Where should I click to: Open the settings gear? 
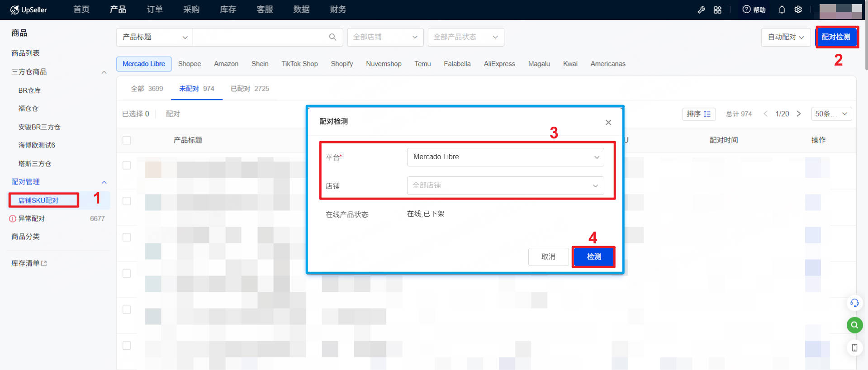(798, 9)
